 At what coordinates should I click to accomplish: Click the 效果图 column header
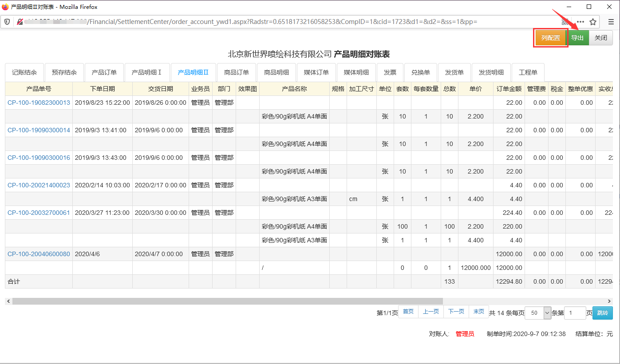[248, 89]
